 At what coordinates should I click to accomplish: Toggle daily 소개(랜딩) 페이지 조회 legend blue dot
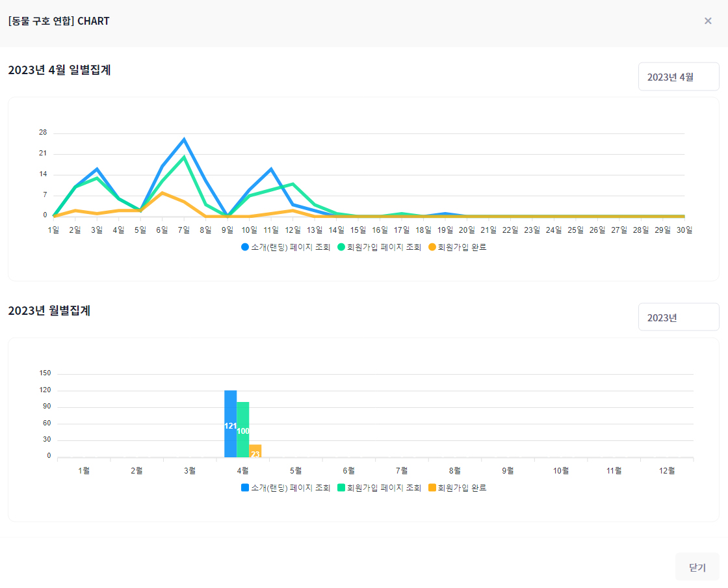tap(245, 247)
